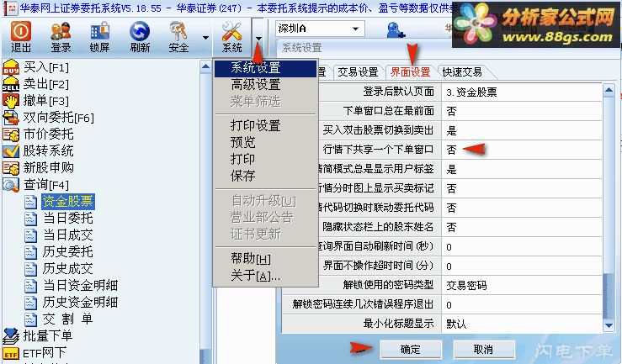This screenshot has height=364, width=622.
Task: Switch to the 交易设置 tab
Action: point(358,72)
